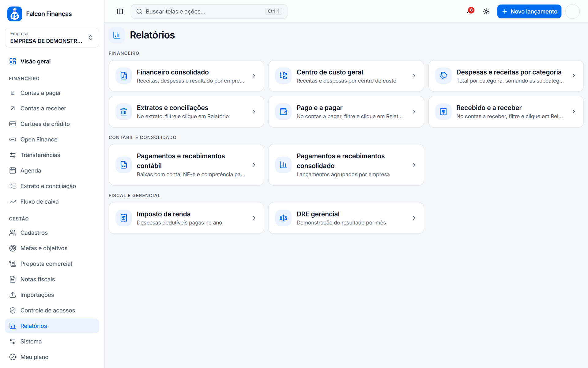This screenshot has height=368, width=588.
Task: Select Cartões de crédito in sidebar
Action: point(52,124)
